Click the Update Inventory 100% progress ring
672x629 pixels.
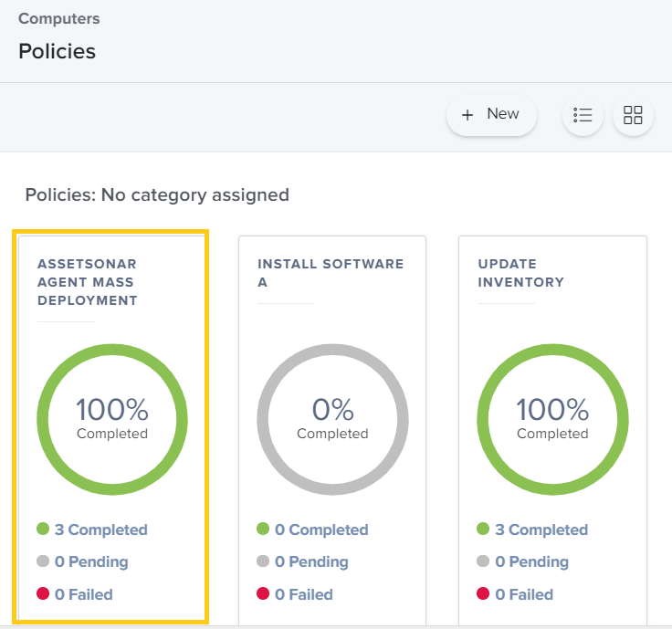(552, 418)
